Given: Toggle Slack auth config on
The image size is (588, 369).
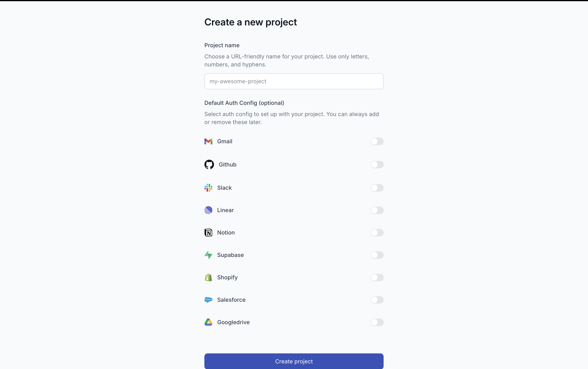Looking at the screenshot, I should point(377,188).
